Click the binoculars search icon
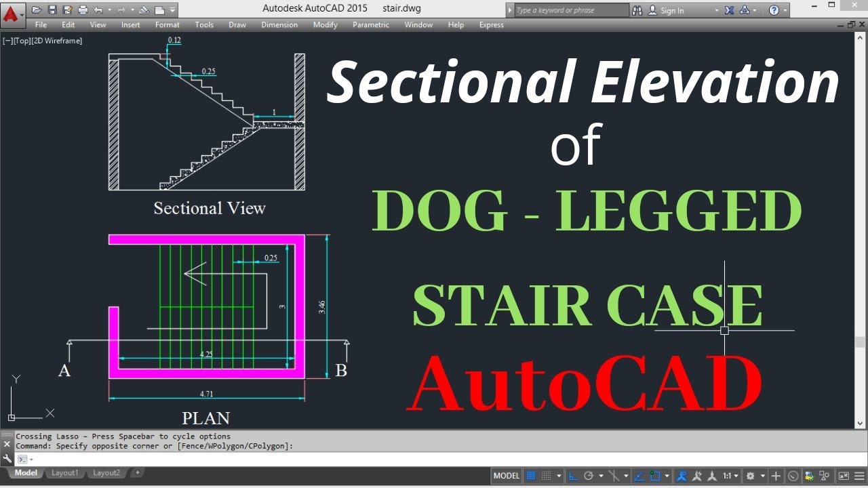Viewport: 868px width, 488px height. (x=637, y=10)
